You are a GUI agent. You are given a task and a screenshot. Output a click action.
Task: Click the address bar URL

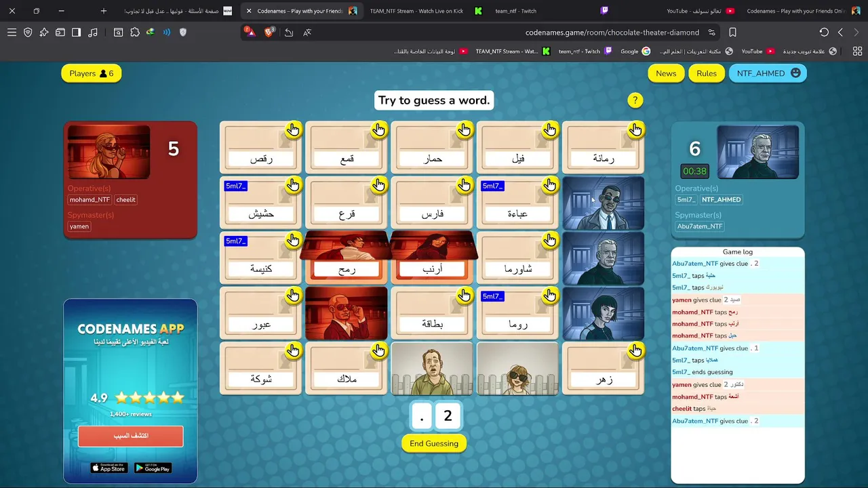point(612,32)
